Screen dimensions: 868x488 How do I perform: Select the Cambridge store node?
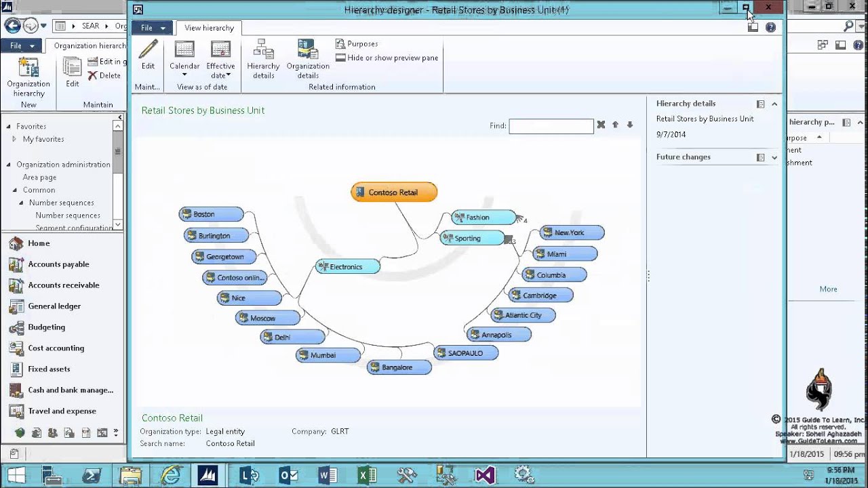coord(541,296)
